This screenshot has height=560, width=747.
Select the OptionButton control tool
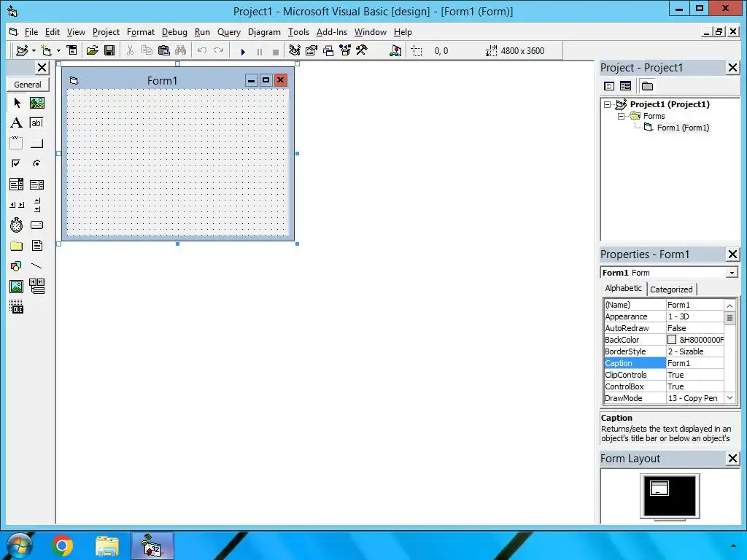pos(37,163)
